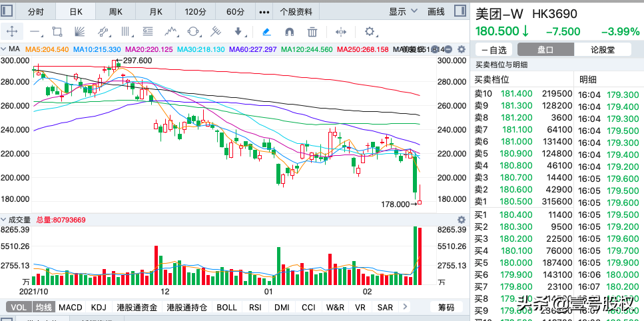Activate the blue eraser tool
644x321 pixels.
click(x=266, y=31)
